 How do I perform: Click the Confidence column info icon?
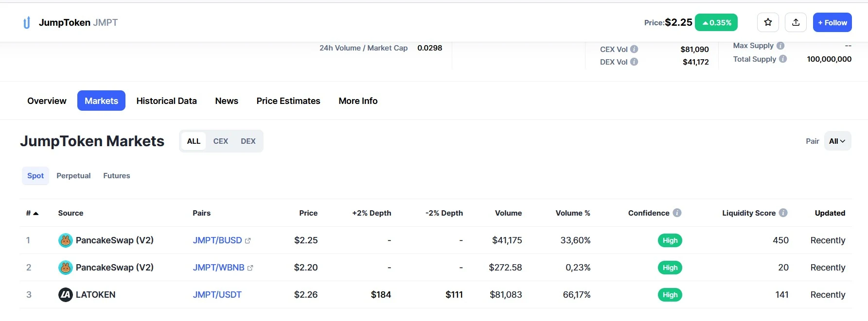pyautogui.click(x=677, y=213)
